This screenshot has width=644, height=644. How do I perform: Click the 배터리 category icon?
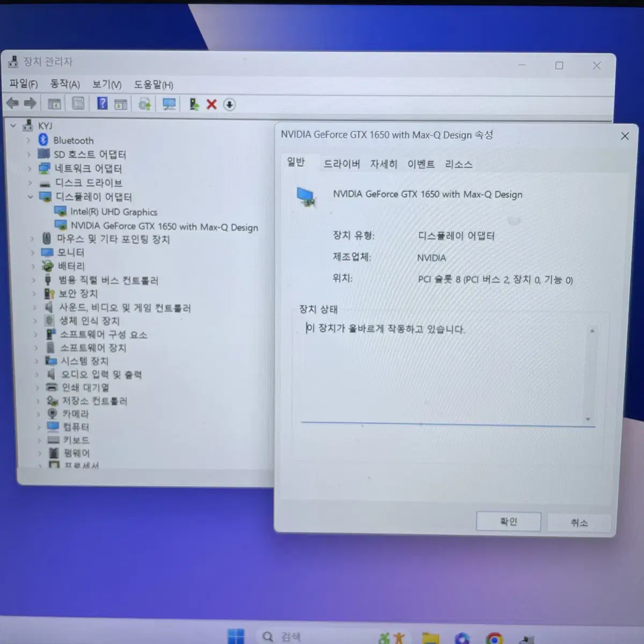point(48,266)
